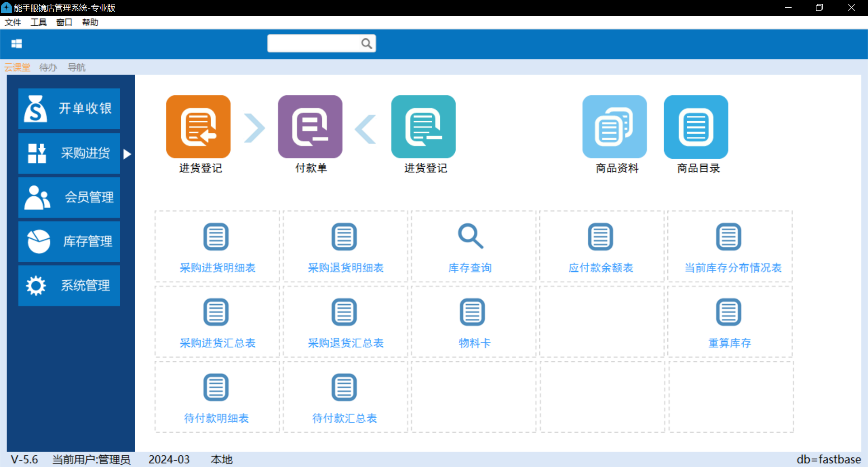Switch to the 导航 tab

pos(76,67)
